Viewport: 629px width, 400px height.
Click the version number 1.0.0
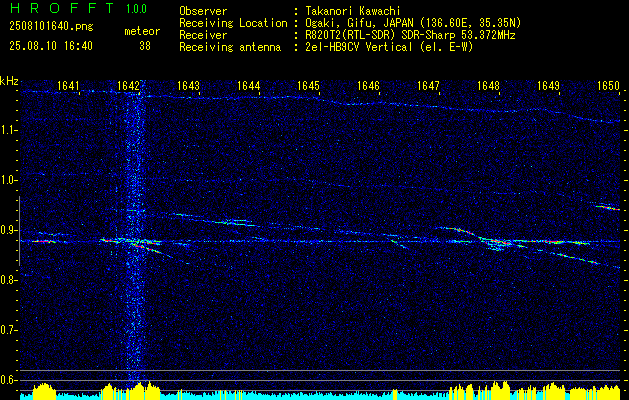coord(136,9)
